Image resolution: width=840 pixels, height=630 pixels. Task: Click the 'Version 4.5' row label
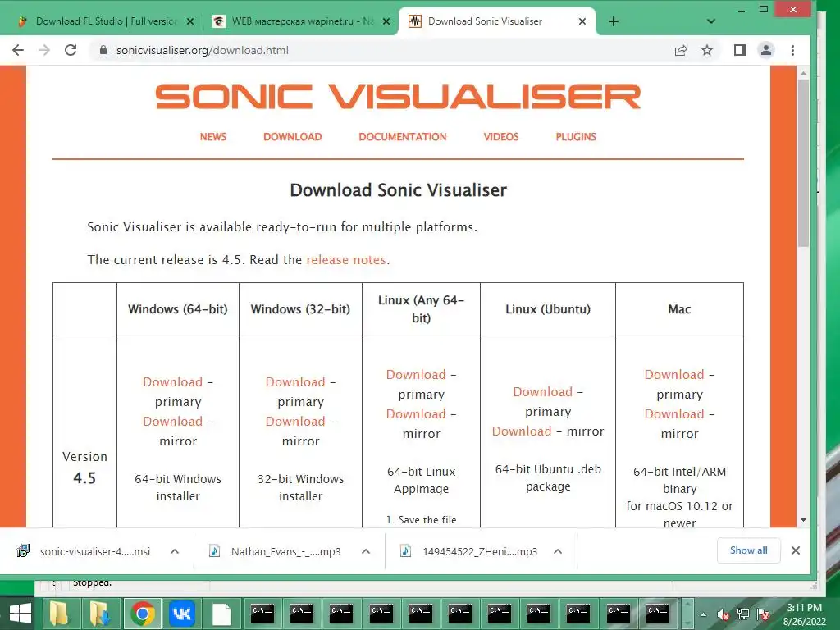[84, 467]
